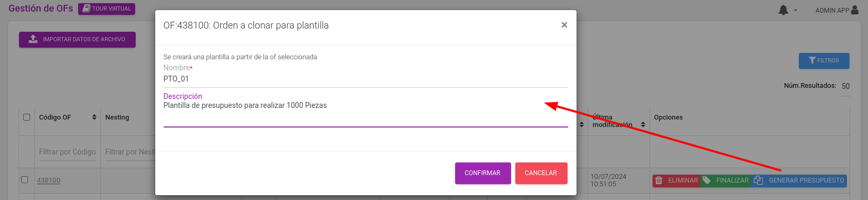Click the copy icon on GENERAR PRESUPUESTO
This screenshot has height=200, width=868.
759,180
